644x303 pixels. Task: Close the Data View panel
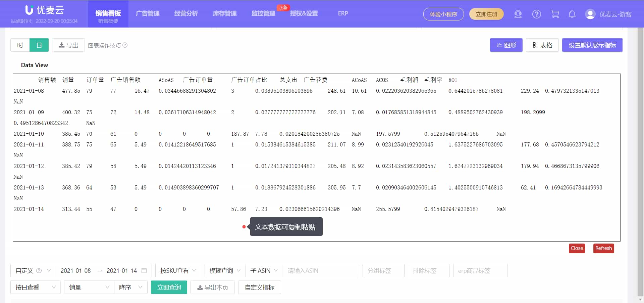tap(577, 248)
